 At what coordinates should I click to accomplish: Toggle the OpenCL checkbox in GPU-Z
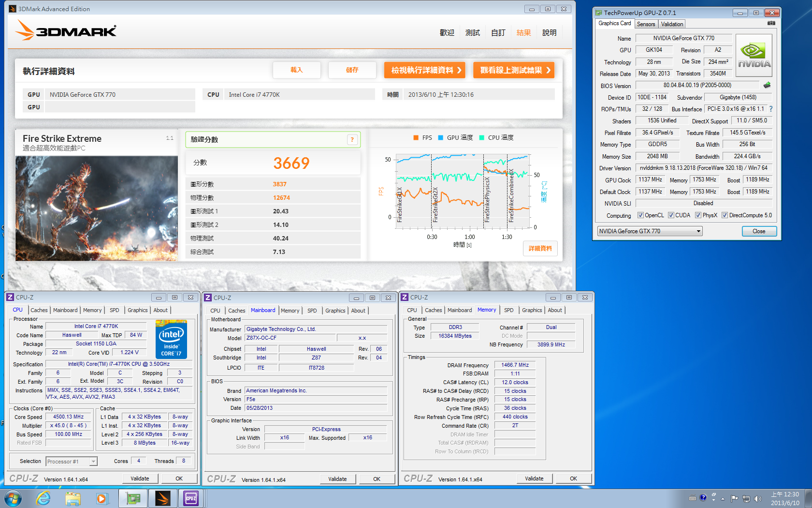pos(640,215)
